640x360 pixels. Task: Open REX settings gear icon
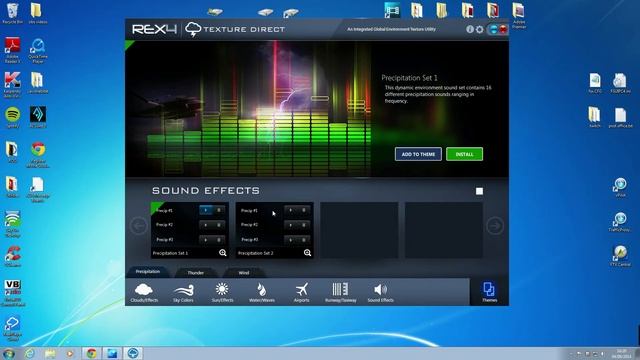(x=480, y=29)
